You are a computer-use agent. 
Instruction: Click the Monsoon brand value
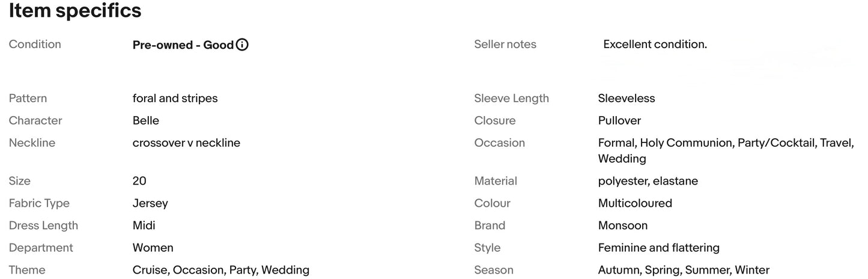point(623,225)
